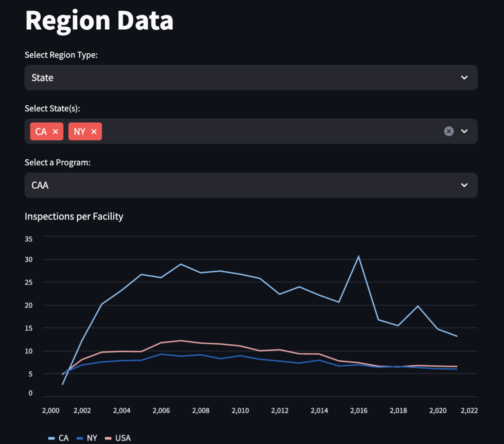Click the NY legend label
The height and width of the screenshot is (444, 504).
coord(92,438)
